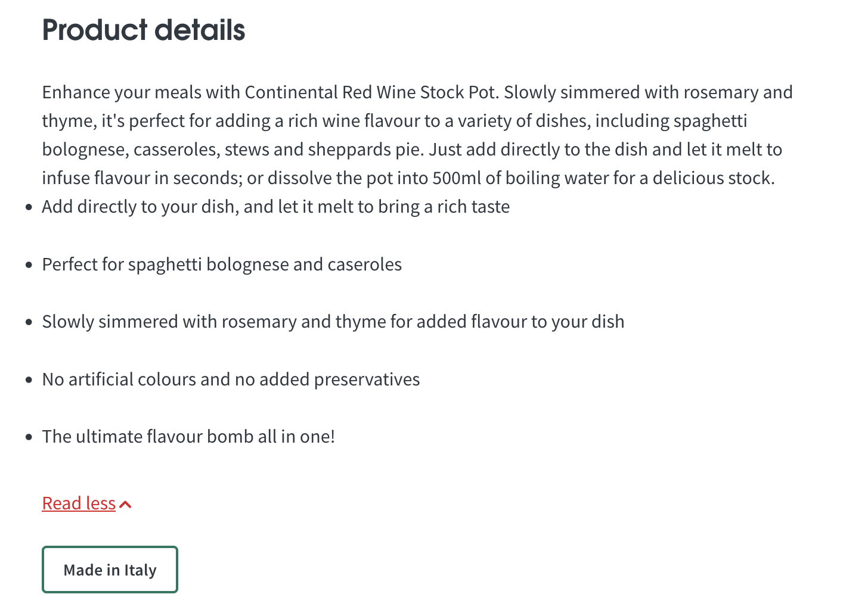Viewport: 843px width, 616px height.
Task: Click the Made in Italy badge
Action: tap(110, 570)
